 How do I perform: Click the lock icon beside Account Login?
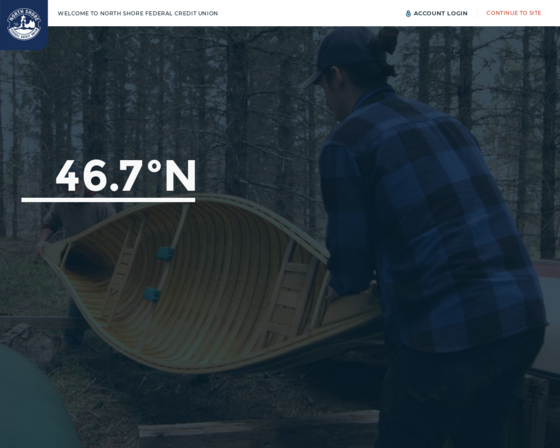pyautogui.click(x=408, y=14)
